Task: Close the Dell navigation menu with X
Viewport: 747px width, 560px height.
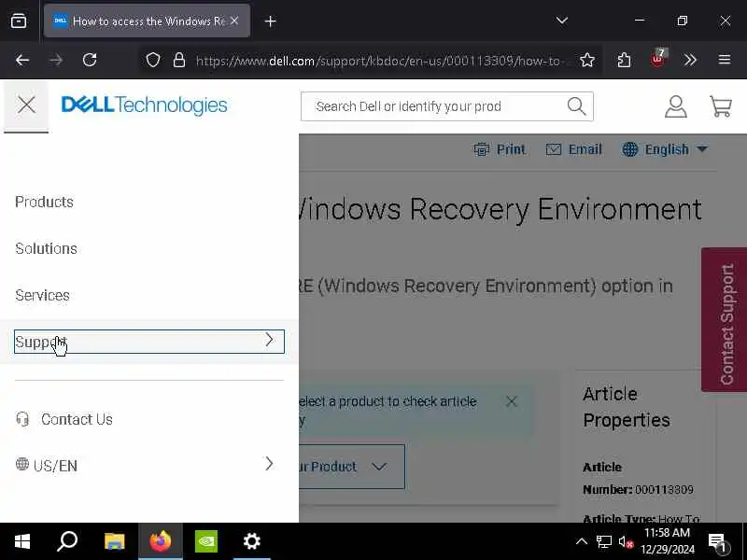Action: coord(26,105)
